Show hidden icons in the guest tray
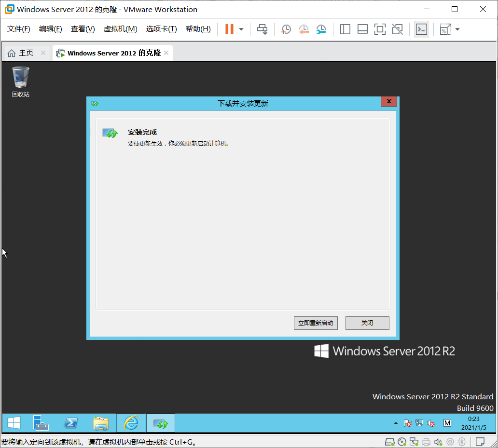 point(396,423)
